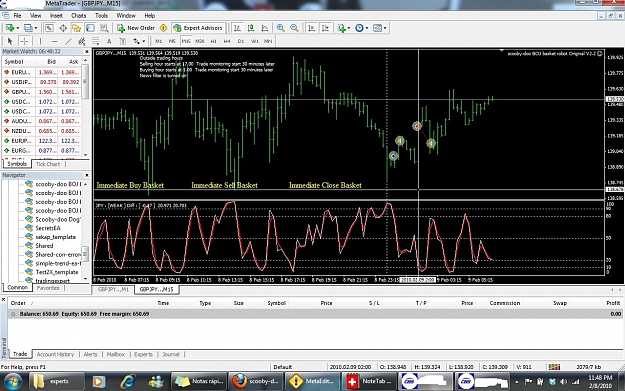The width and height of the screenshot is (625, 391).
Task: Click the yellow MetaEditor diamond icon
Action: 163,28
